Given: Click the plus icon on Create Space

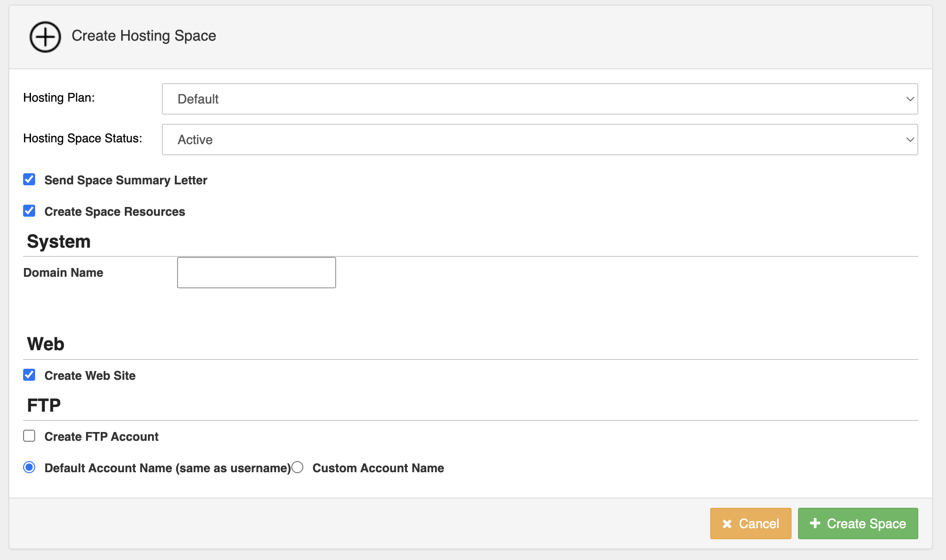Looking at the screenshot, I should coord(815,523).
